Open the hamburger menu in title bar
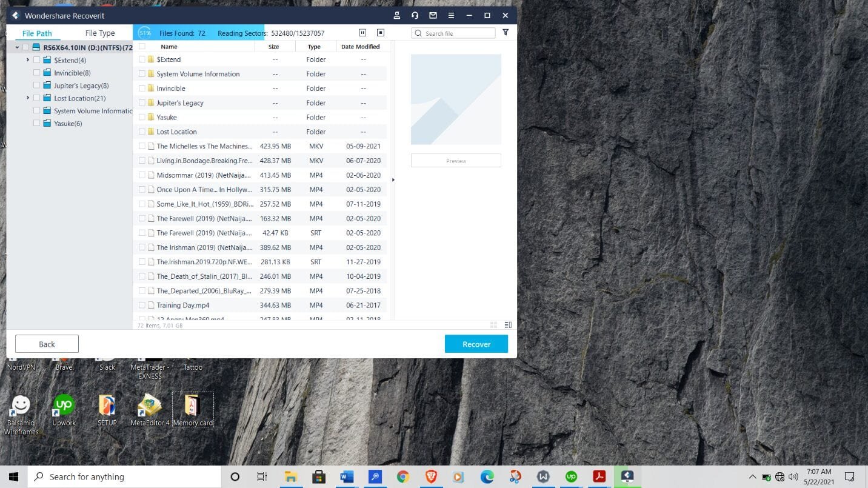Viewport: 868px width, 488px height. pyautogui.click(x=451, y=15)
